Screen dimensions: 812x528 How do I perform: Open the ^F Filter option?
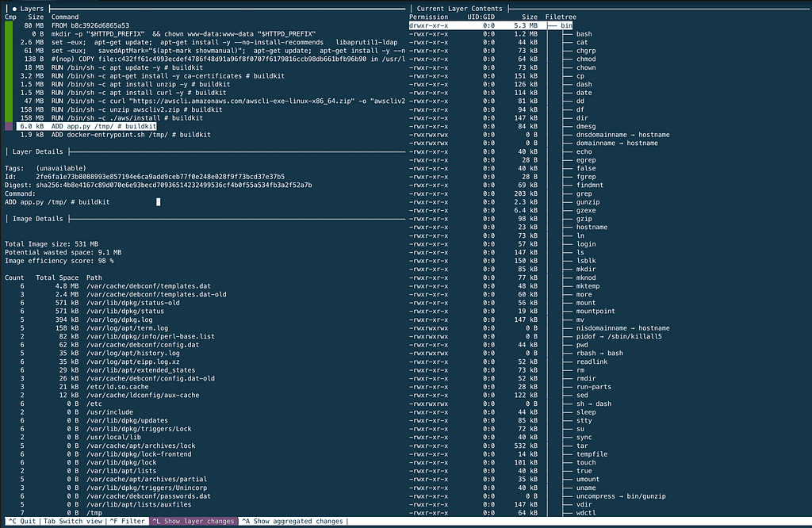coord(128,521)
